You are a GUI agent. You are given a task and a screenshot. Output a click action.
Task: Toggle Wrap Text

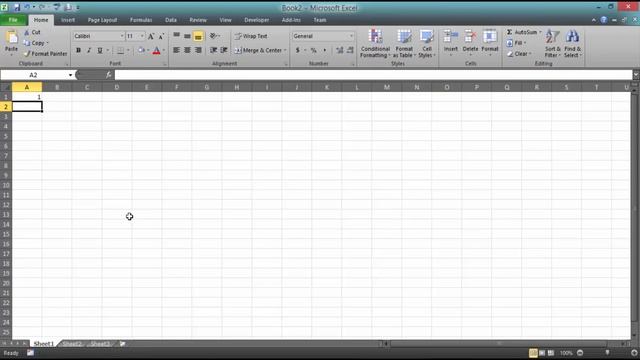pyautogui.click(x=251, y=36)
